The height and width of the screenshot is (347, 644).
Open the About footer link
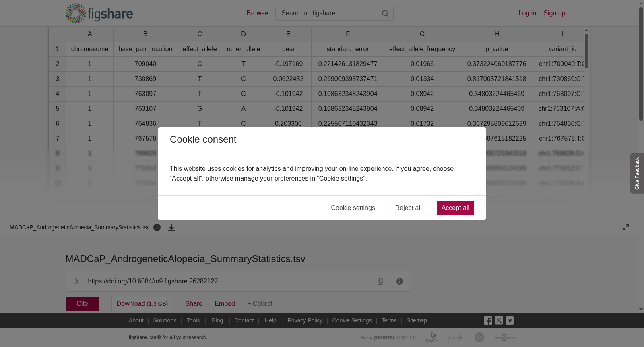136,320
